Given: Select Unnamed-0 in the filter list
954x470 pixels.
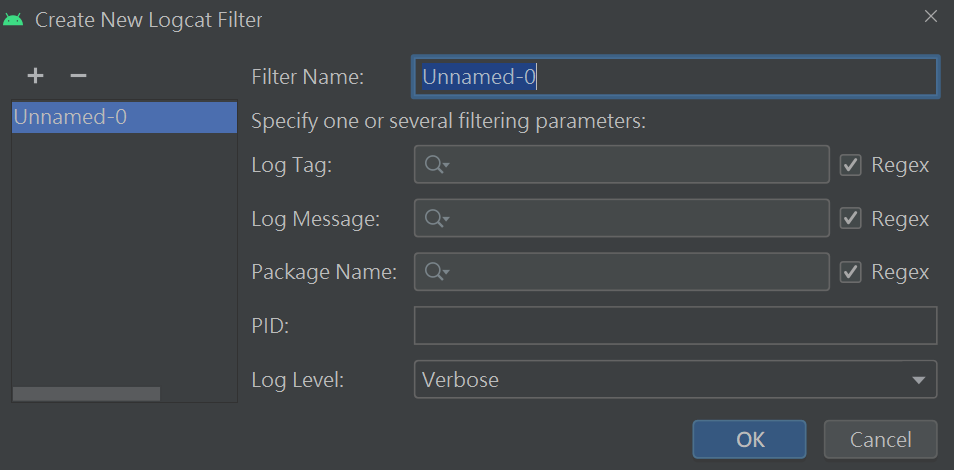Looking at the screenshot, I should click(x=70, y=117).
